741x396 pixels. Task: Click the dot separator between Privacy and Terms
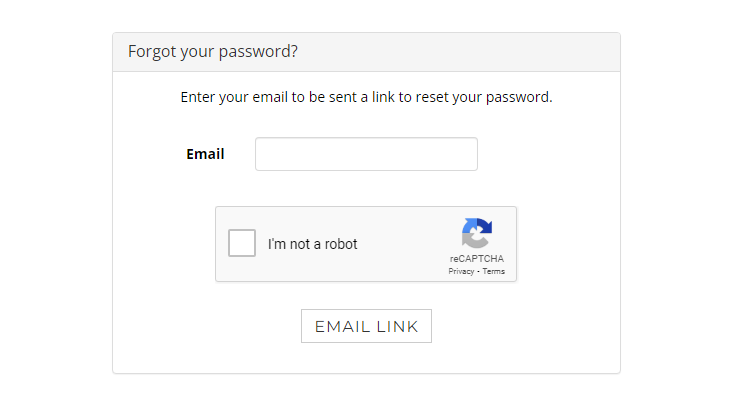coord(478,272)
